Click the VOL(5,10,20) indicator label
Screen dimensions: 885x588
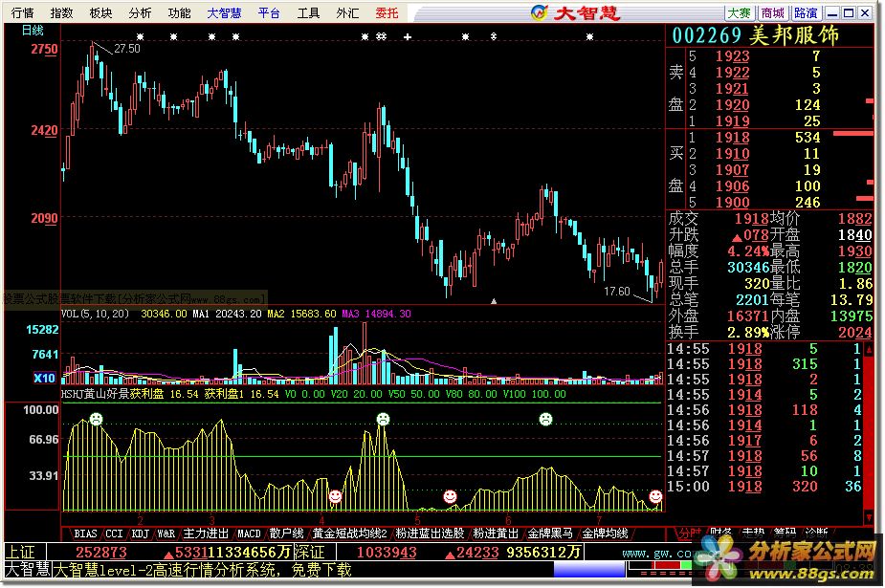pyautogui.click(x=95, y=314)
